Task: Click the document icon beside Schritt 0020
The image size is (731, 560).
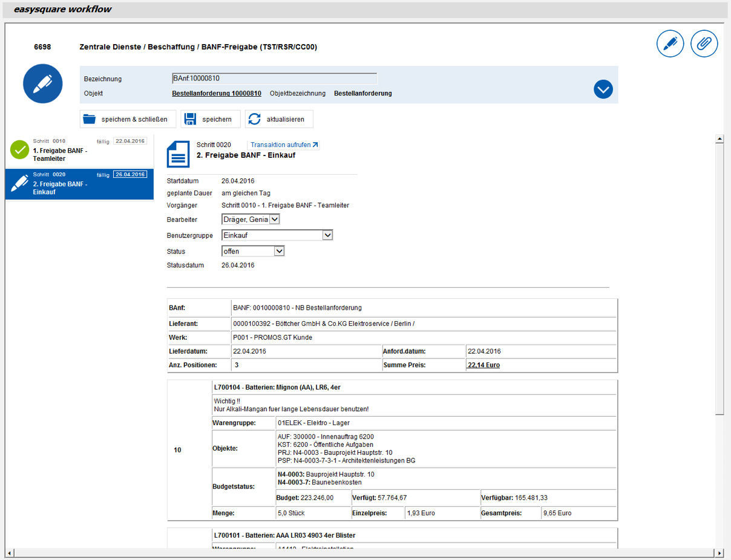Action: point(178,154)
